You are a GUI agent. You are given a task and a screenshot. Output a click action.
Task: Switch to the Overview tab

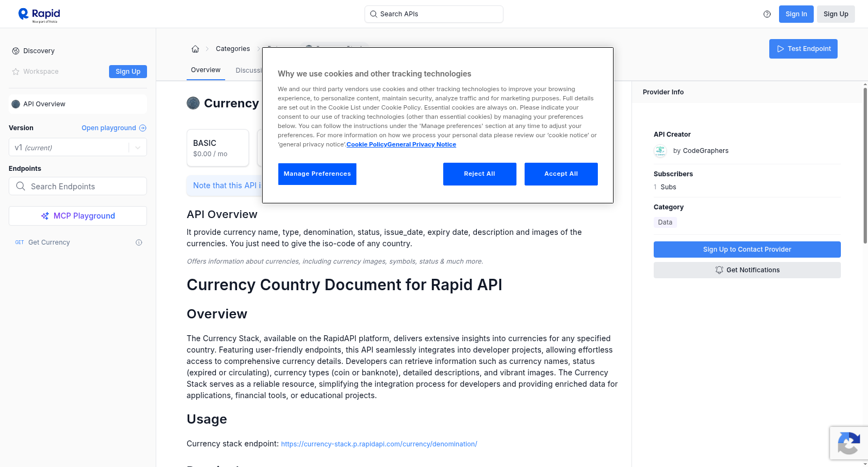(x=206, y=70)
